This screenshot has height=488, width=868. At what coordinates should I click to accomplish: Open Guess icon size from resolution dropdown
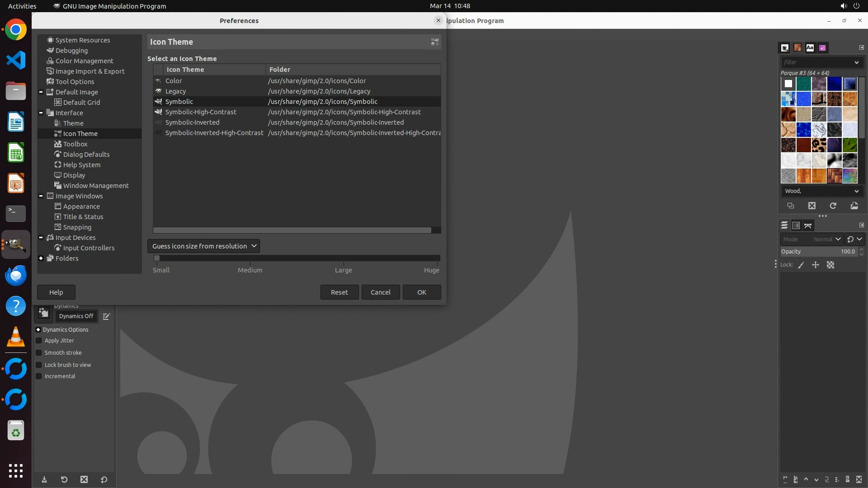(x=203, y=246)
